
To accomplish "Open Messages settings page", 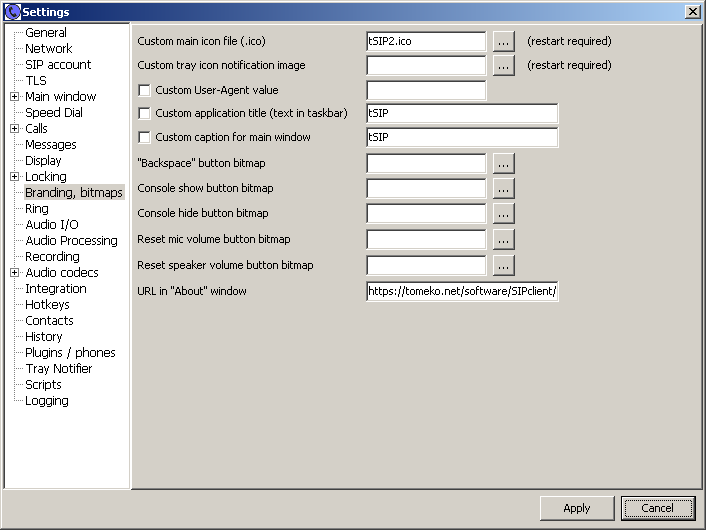I will click(51, 145).
